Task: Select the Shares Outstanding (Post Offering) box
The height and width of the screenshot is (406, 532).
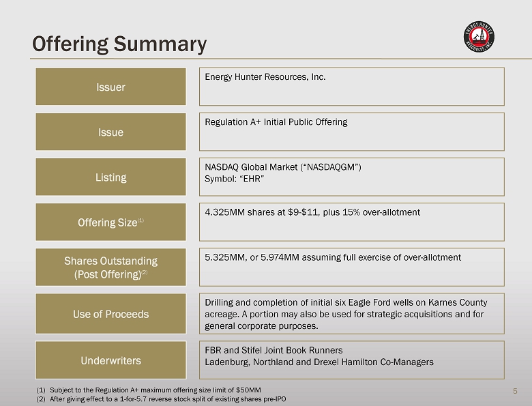Action: click(x=110, y=267)
